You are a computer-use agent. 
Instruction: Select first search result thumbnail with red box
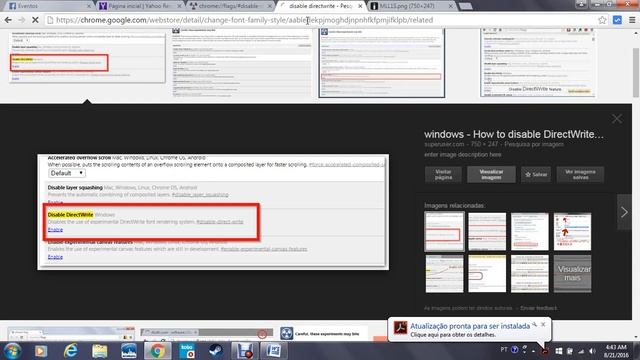click(x=87, y=56)
